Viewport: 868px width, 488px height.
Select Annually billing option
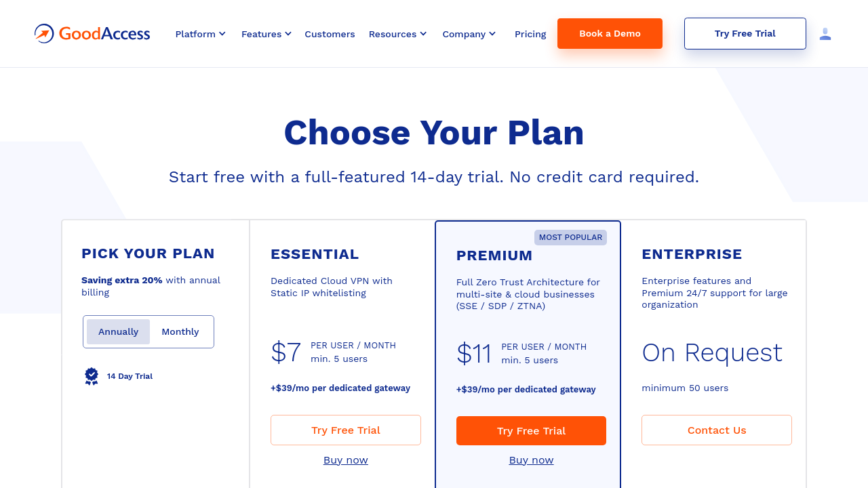(118, 331)
